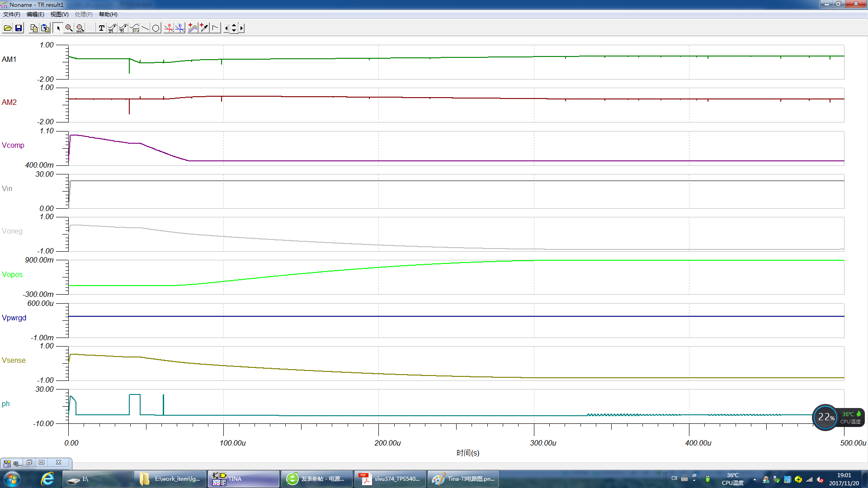
Task: Activate cursor B marker tool
Action: [x=180, y=28]
